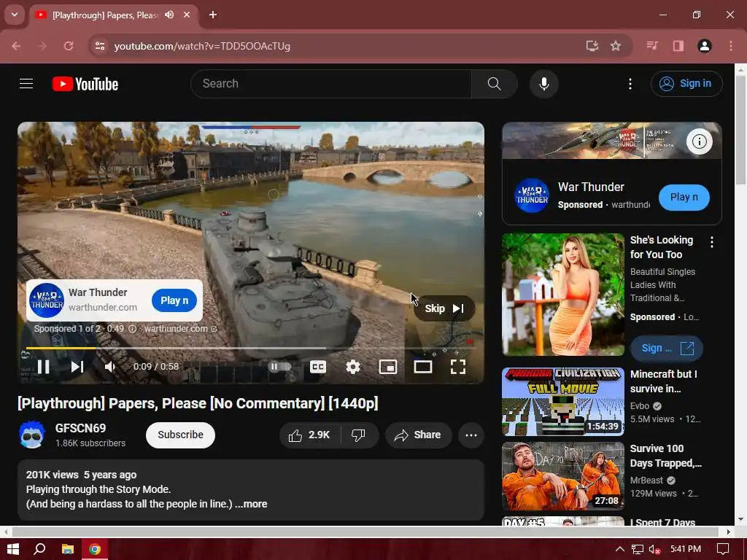Dislike the video
Viewport: 747px width, 560px height.
click(x=359, y=435)
